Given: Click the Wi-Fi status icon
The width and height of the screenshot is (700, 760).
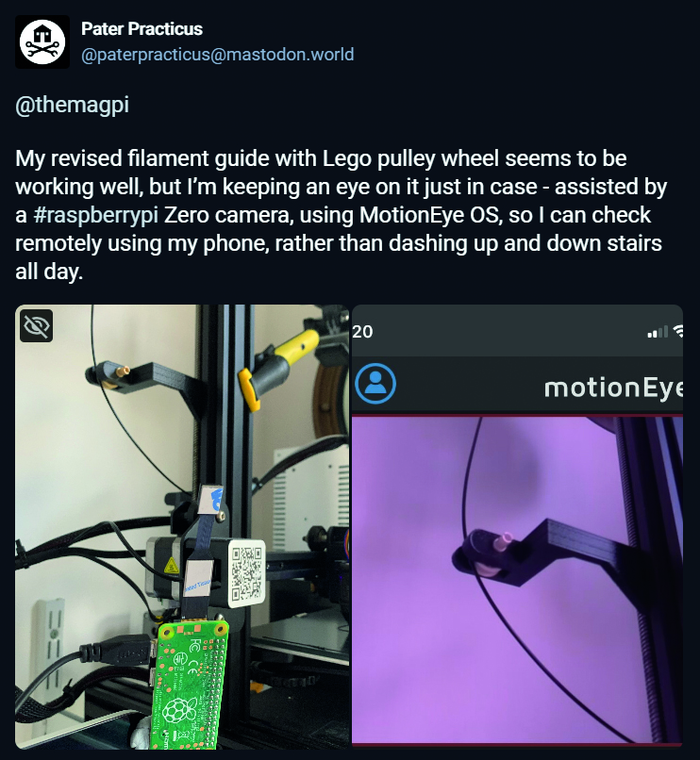Looking at the screenshot, I should point(678,331).
